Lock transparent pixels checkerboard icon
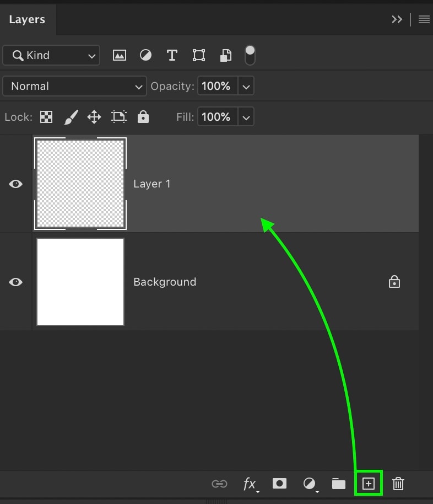 (x=46, y=117)
